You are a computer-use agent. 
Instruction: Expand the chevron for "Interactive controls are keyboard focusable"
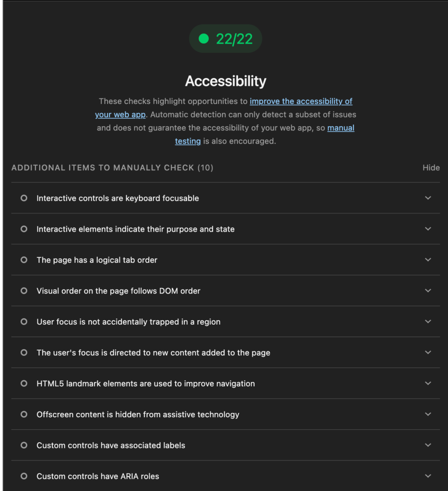point(428,198)
